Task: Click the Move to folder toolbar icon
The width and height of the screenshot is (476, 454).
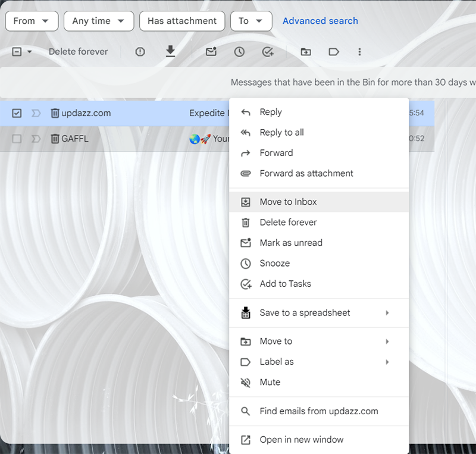Action: pyautogui.click(x=306, y=52)
